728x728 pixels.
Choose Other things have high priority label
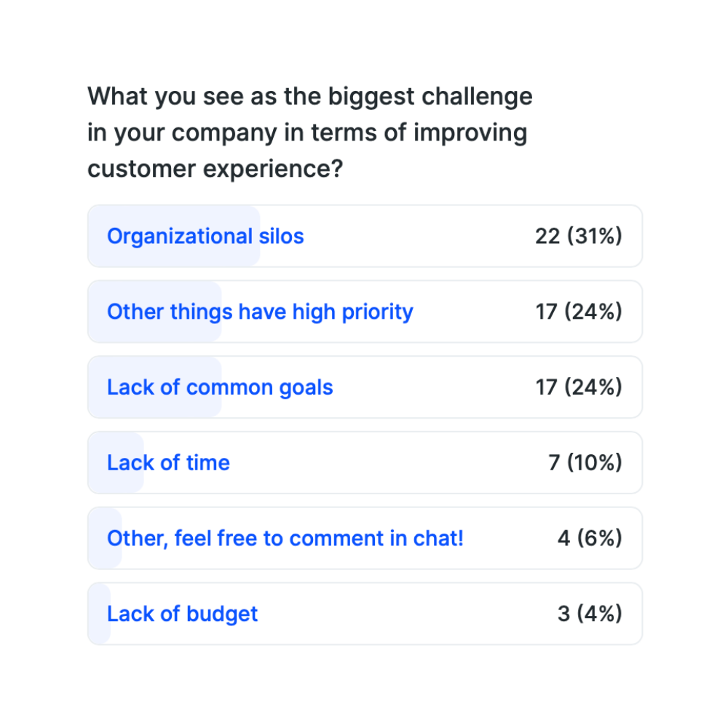point(260,312)
